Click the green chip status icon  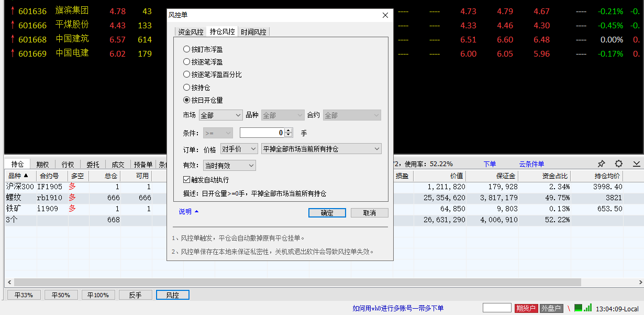click(578, 308)
